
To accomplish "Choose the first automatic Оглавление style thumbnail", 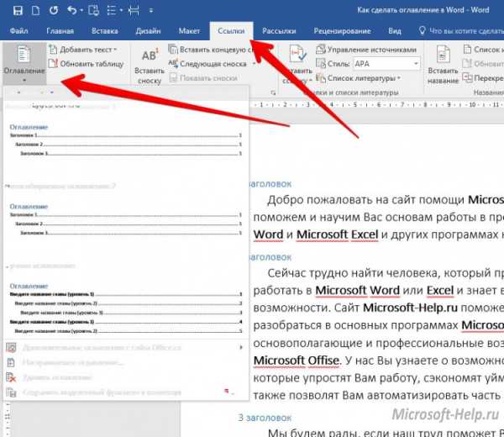I will pos(125,141).
